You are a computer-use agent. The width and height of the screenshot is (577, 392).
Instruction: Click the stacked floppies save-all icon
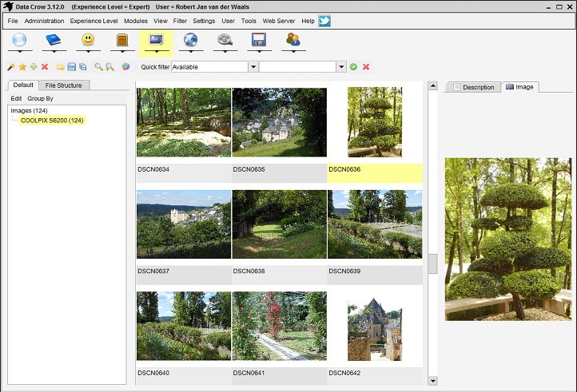click(x=83, y=67)
